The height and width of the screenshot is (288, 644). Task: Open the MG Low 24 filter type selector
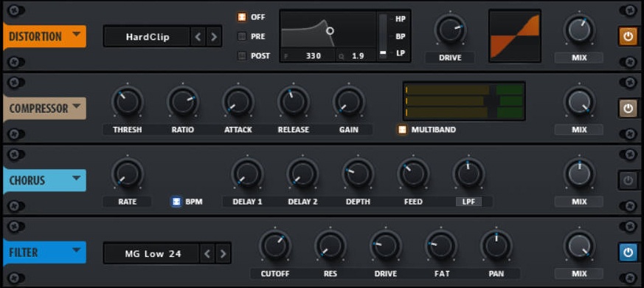pyautogui.click(x=153, y=253)
